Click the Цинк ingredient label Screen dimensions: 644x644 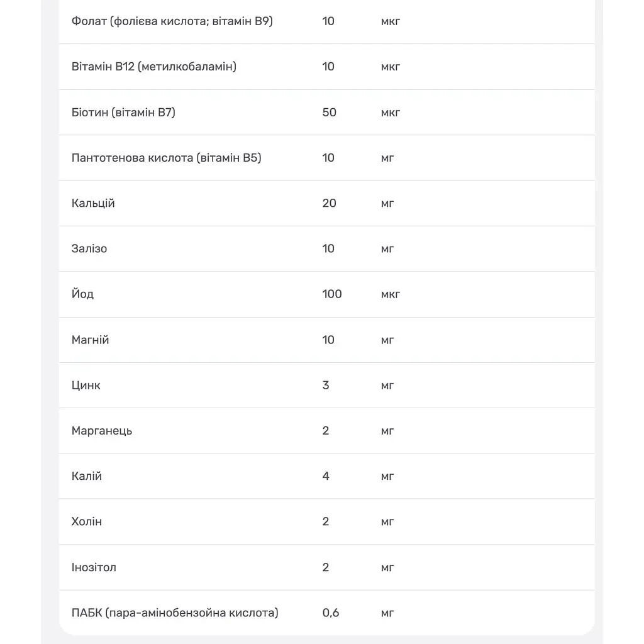tap(86, 386)
